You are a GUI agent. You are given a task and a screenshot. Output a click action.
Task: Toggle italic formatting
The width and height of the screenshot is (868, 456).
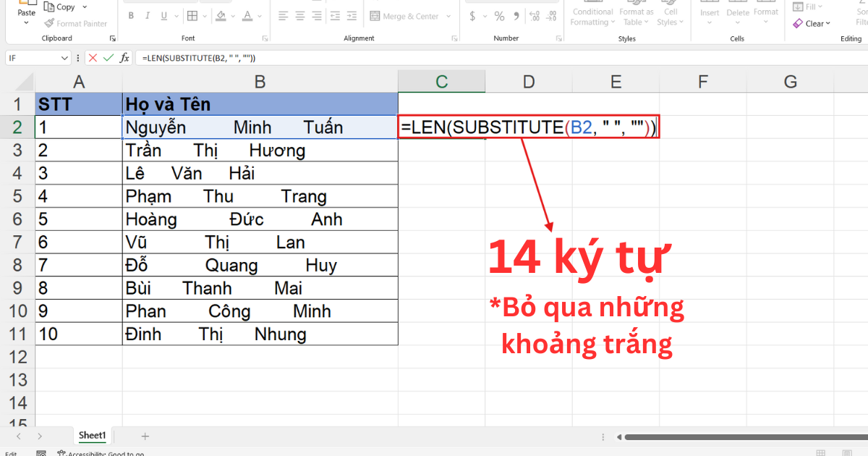coord(147,14)
